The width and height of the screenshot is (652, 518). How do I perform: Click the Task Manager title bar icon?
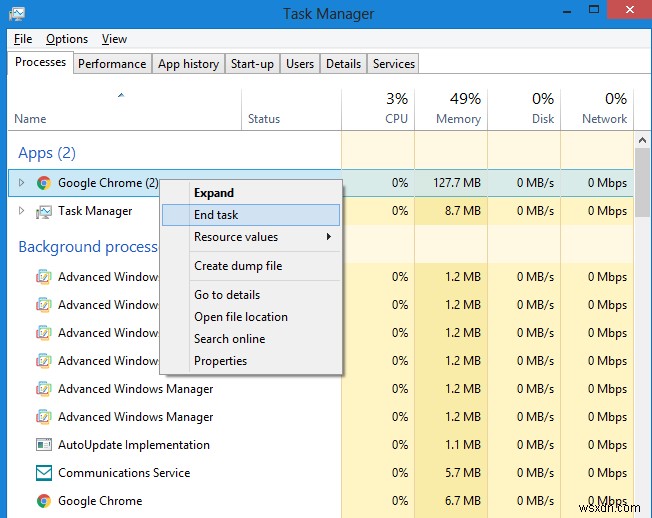tap(17, 14)
